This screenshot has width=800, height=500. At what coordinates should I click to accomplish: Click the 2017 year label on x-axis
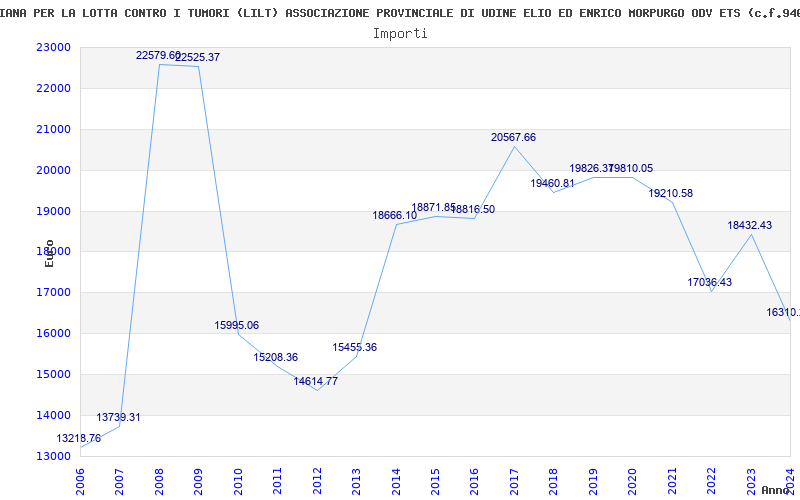click(514, 482)
